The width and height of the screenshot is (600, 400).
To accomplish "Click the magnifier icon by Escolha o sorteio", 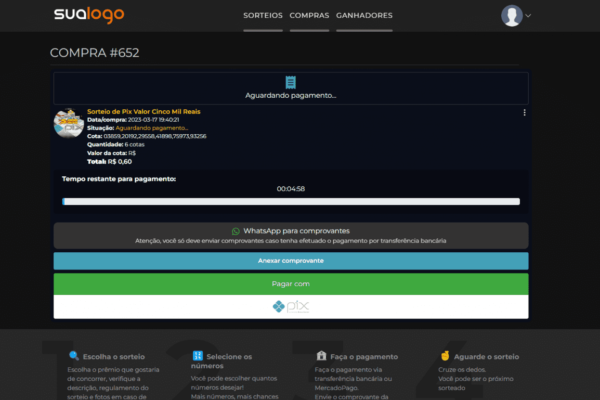I will point(73,356).
